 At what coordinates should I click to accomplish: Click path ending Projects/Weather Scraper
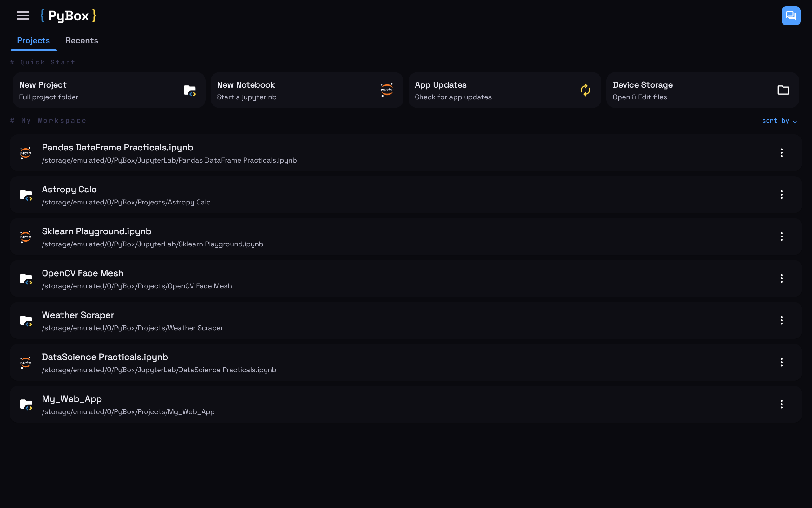(133, 328)
